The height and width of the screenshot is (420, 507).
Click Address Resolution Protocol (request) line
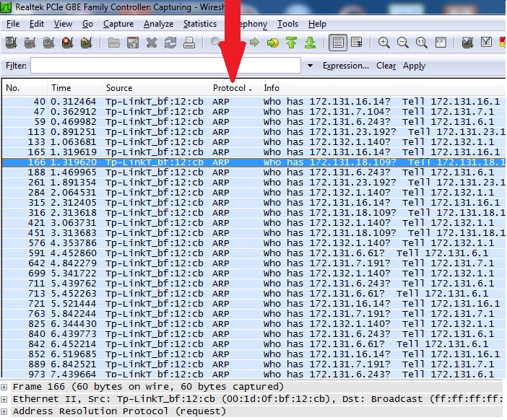click(119, 411)
